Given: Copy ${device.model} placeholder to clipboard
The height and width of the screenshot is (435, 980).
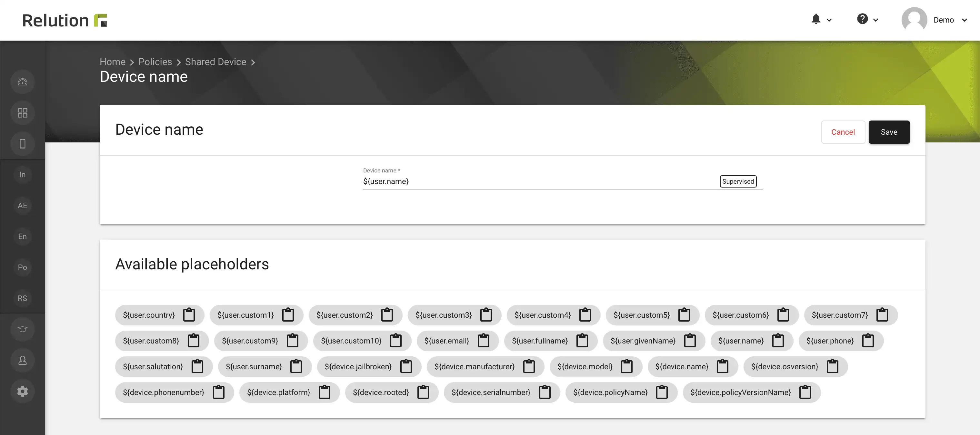Looking at the screenshot, I should (x=626, y=367).
